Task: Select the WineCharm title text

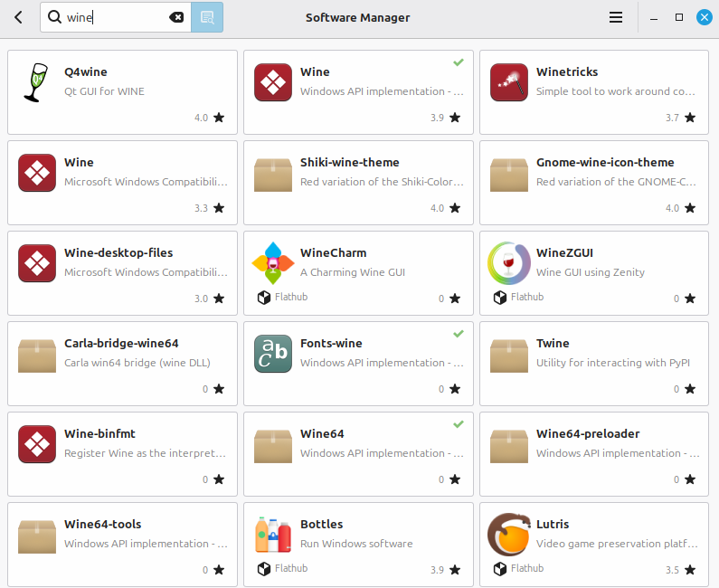Action: (x=334, y=252)
